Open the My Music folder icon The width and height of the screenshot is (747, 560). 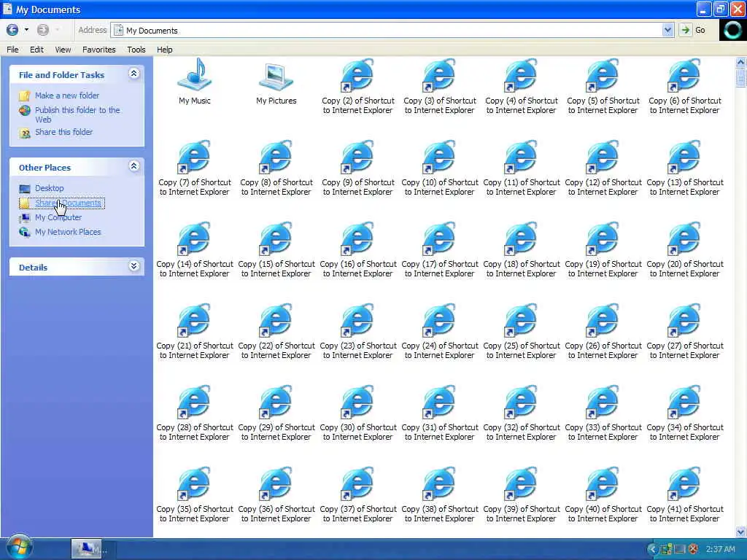point(194,81)
